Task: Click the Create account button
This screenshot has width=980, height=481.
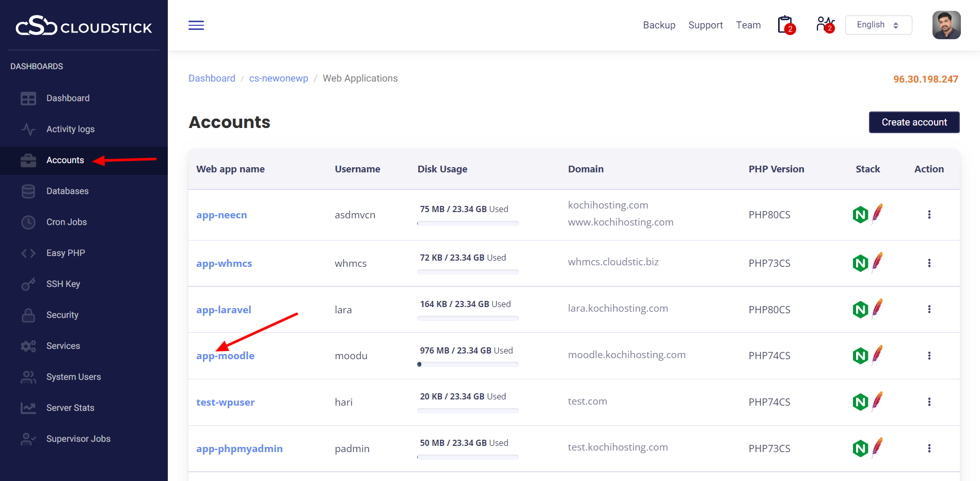Action: pyautogui.click(x=914, y=122)
